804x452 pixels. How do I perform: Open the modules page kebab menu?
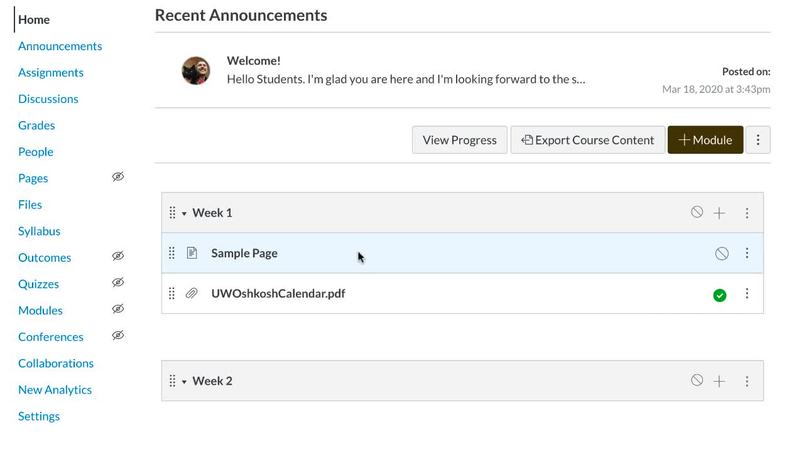[758, 140]
